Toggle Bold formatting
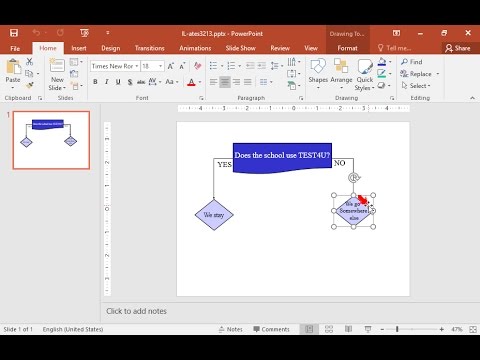This screenshot has width=480, height=360. [x=95, y=82]
